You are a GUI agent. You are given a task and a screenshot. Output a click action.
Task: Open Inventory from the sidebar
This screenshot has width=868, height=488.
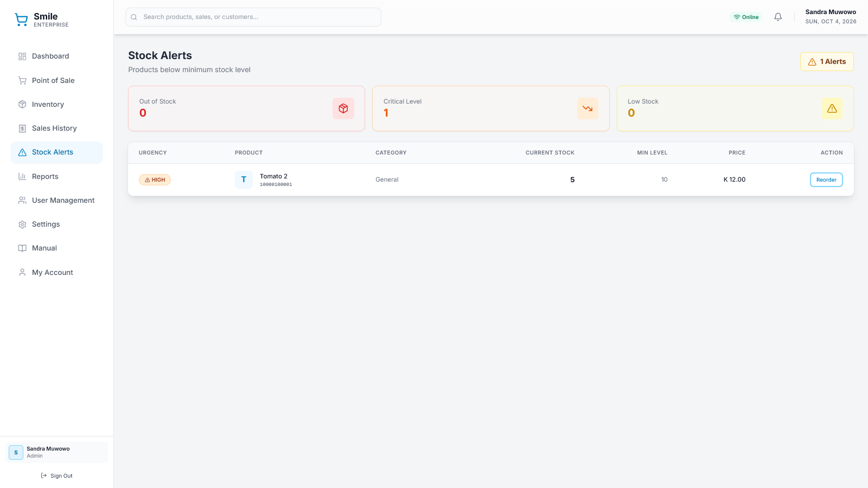click(56, 104)
